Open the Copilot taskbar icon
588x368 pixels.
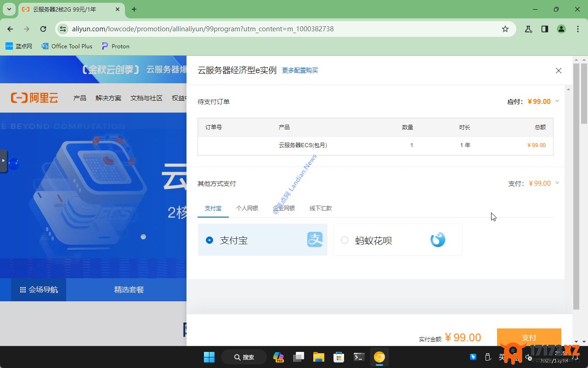278,357
